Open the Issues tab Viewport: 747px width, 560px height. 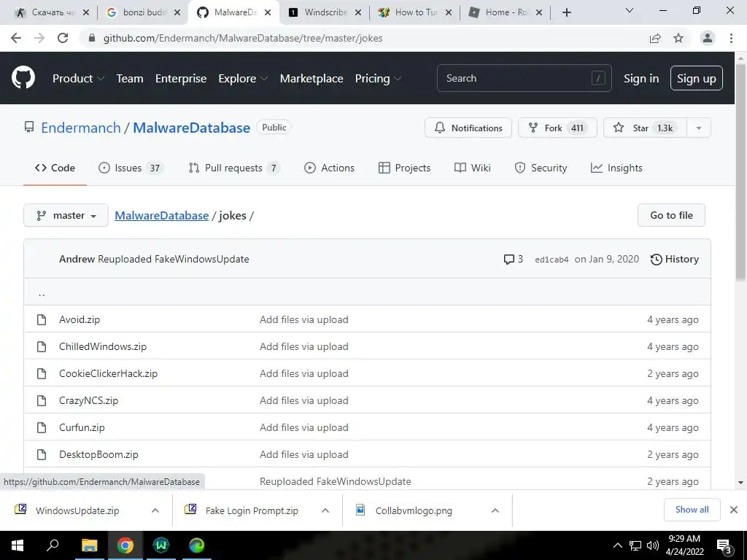(x=131, y=168)
